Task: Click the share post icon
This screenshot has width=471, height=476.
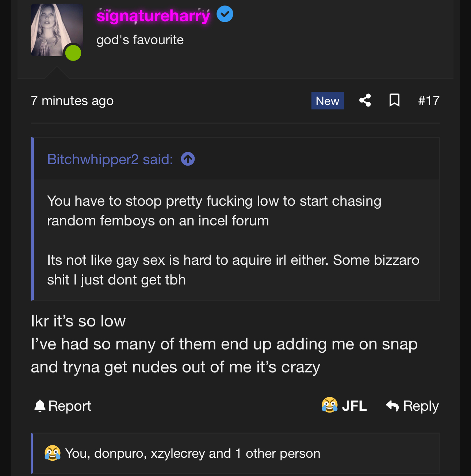Action: pyautogui.click(x=365, y=100)
